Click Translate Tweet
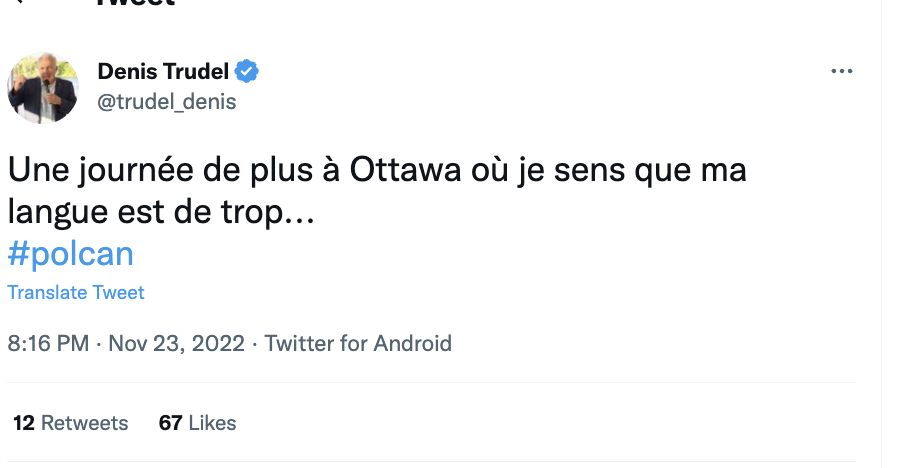The height and width of the screenshot is (468, 902). [x=75, y=293]
